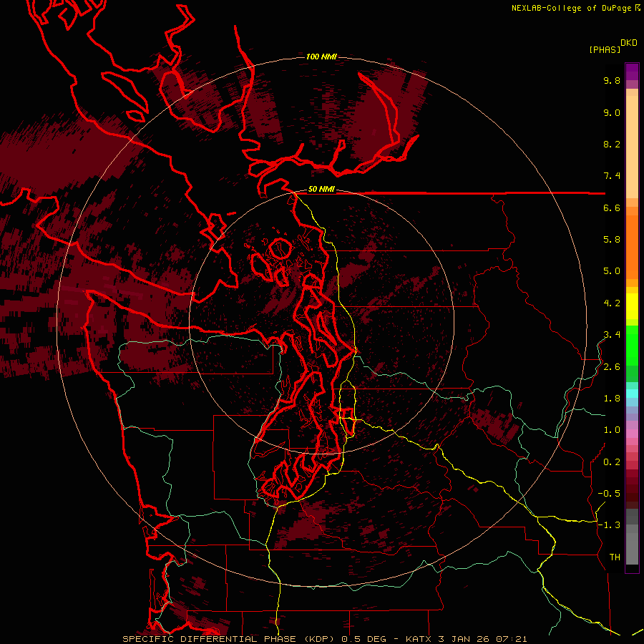
Task: Click the 0.2 legend value
Action: (612, 462)
